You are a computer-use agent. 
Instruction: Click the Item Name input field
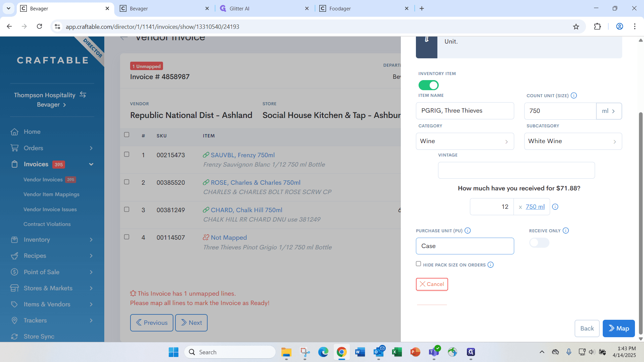(465, 111)
